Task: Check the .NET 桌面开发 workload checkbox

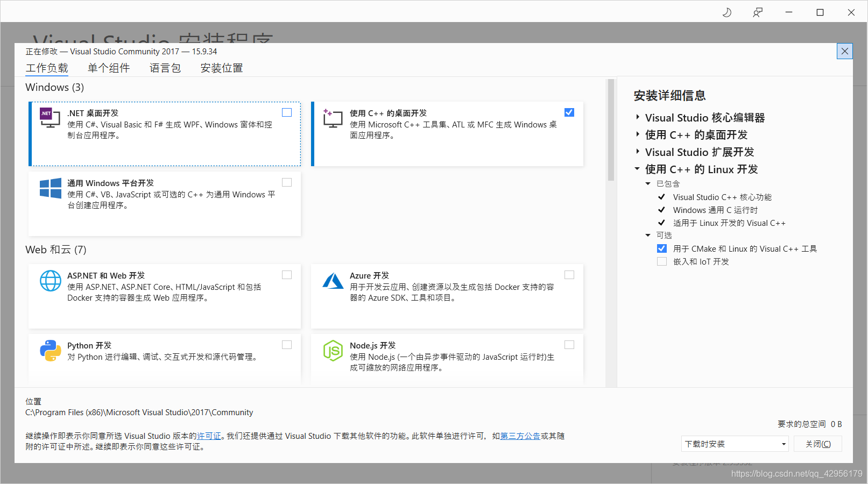Action: pyautogui.click(x=287, y=112)
